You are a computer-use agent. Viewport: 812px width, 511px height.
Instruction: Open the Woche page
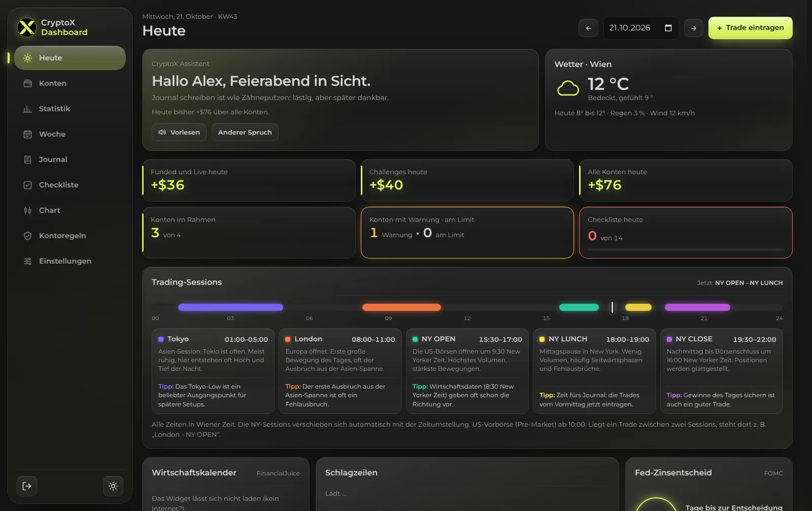coord(70,134)
